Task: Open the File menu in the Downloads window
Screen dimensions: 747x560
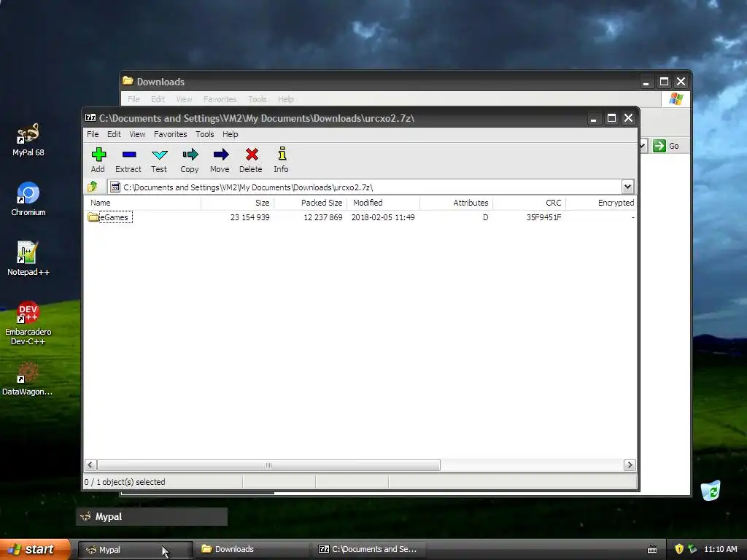Action: (x=133, y=99)
